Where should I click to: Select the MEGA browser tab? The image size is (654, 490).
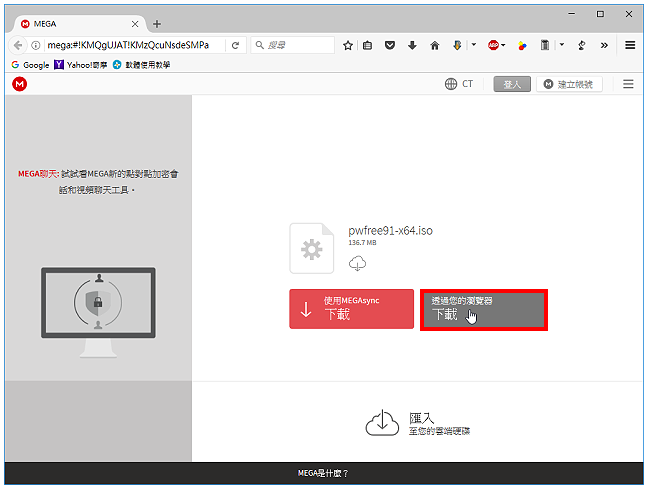pyautogui.click(x=79, y=24)
